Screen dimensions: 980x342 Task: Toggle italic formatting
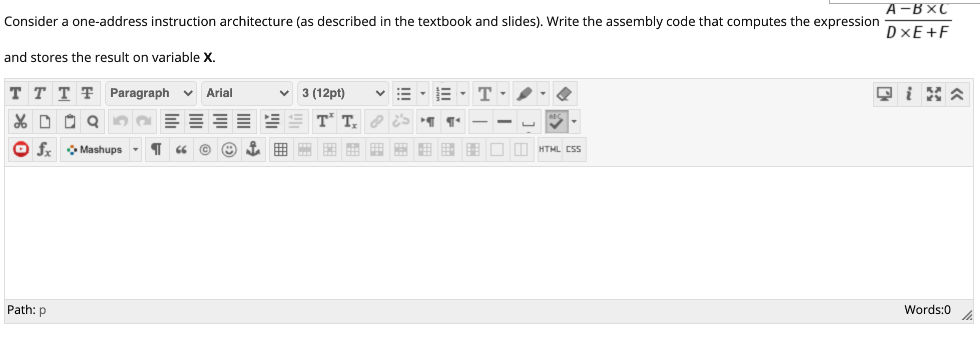(x=39, y=93)
